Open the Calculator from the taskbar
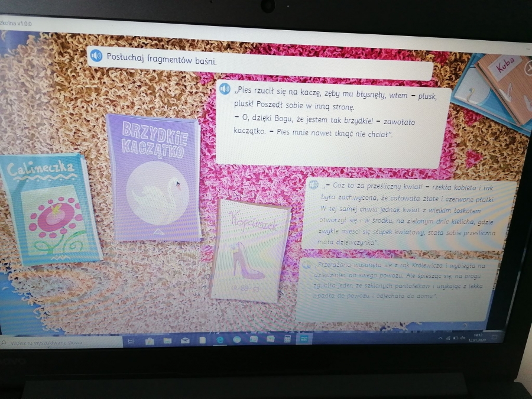The height and width of the screenshot is (399, 532). click(287, 339)
